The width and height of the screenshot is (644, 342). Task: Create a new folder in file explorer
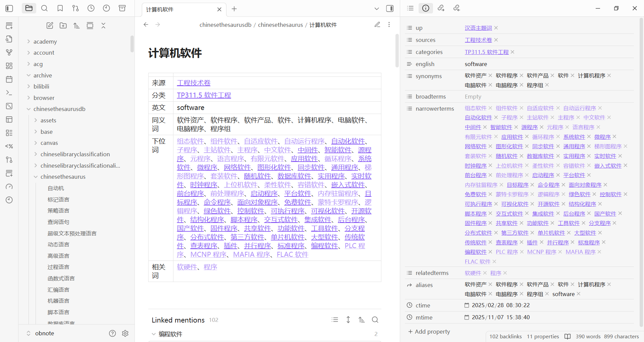pos(63,25)
